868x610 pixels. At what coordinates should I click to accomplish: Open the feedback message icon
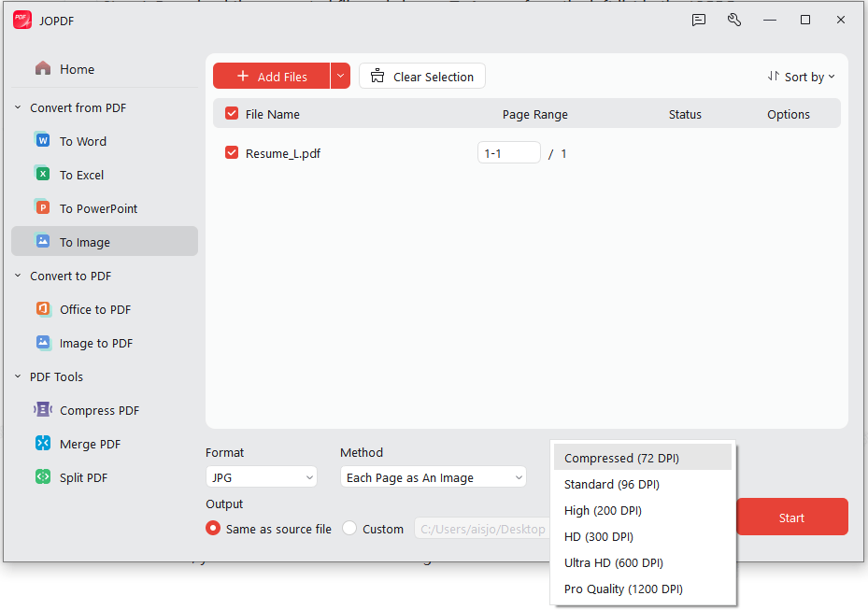pos(699,20)
